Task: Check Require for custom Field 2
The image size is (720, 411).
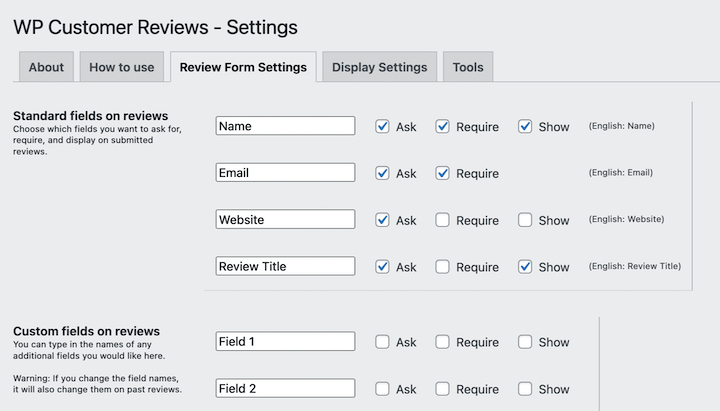Action: 442,389
